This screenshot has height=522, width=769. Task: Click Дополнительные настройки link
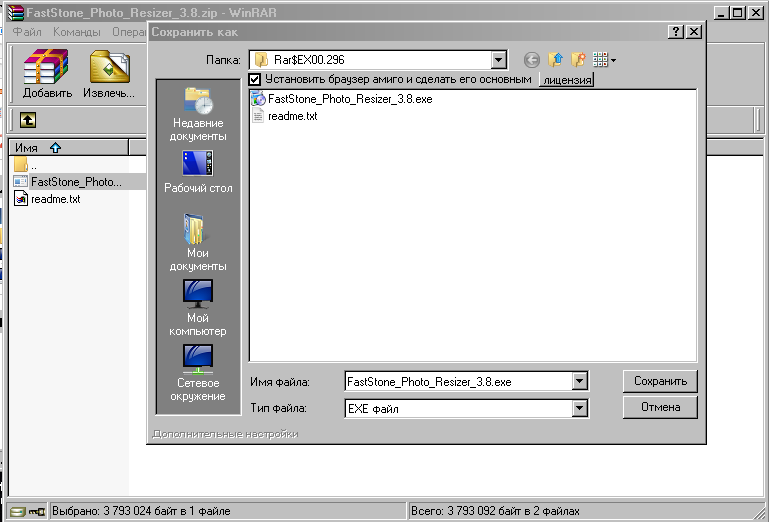(x=225, y=434)
